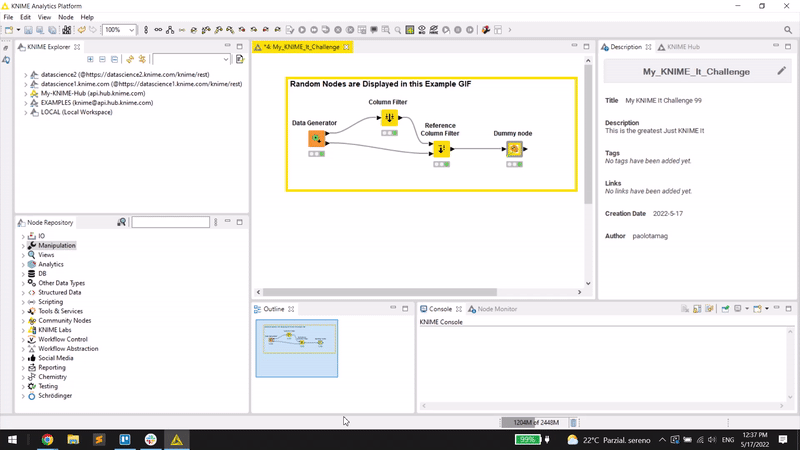Select the Column Filter node on the canvas

click(x=389, y=118)
